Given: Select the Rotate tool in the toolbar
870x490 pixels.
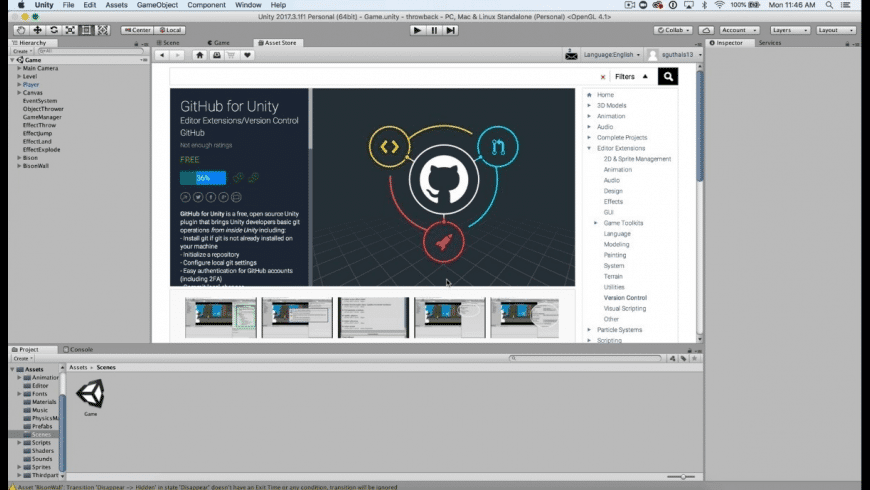Looking at the screenshot, I should point(54,30).
